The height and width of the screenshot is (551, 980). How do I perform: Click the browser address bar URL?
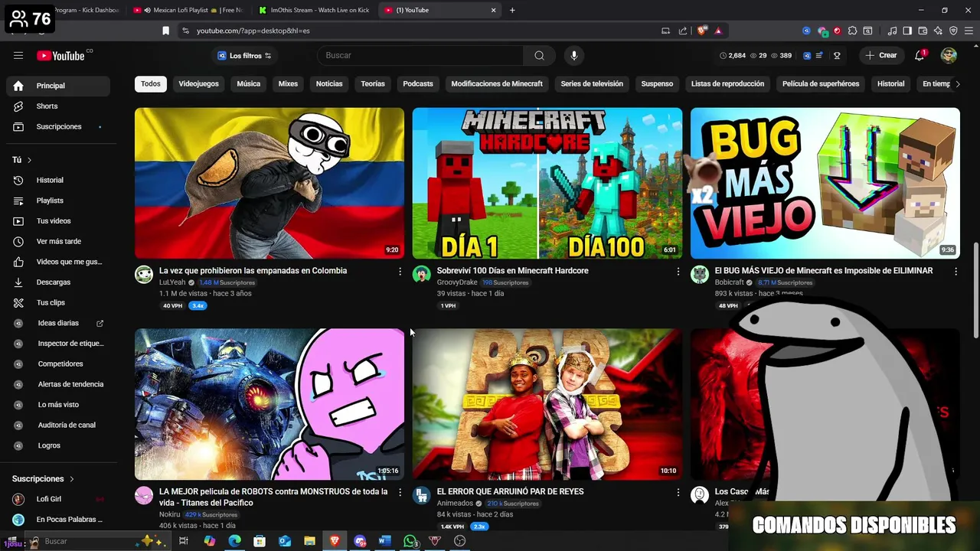coord(253,31)
